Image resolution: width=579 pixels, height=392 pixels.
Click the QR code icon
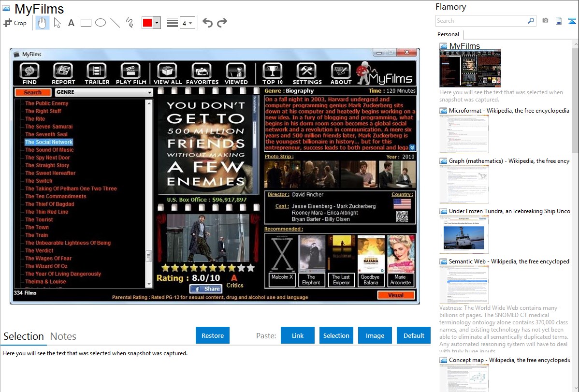coord(402,217)
